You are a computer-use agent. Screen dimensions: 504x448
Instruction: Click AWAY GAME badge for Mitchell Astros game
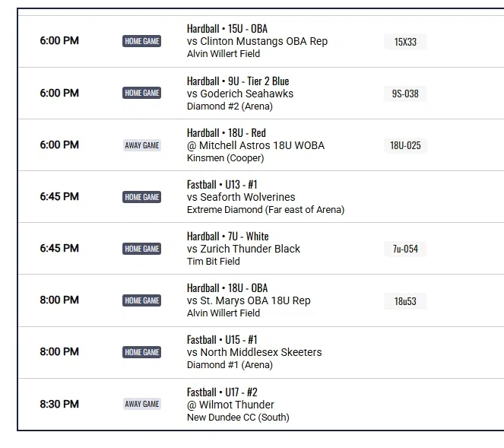141,145
